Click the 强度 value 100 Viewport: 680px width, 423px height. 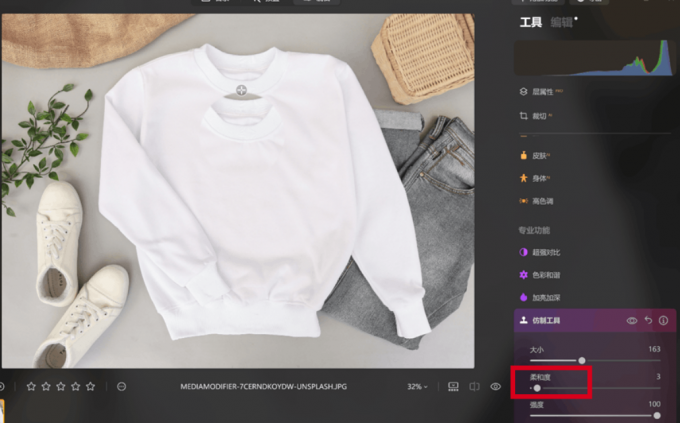(x=654, y=404)
